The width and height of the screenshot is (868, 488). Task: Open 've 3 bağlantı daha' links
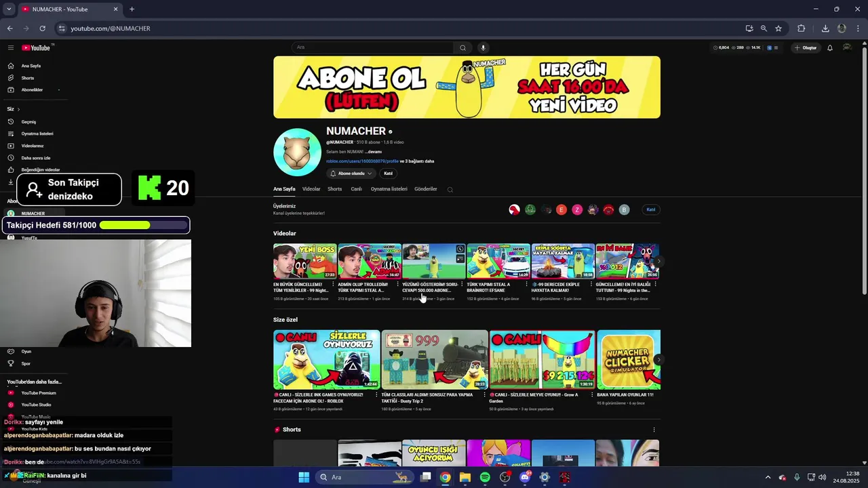(x=417, y=161)
